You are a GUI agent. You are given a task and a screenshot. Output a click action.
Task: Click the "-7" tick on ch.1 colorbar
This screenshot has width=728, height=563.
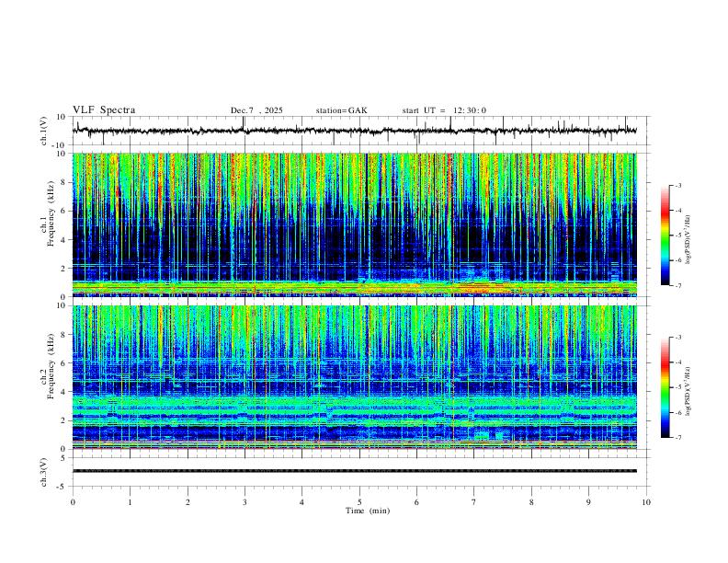point(678,285)
